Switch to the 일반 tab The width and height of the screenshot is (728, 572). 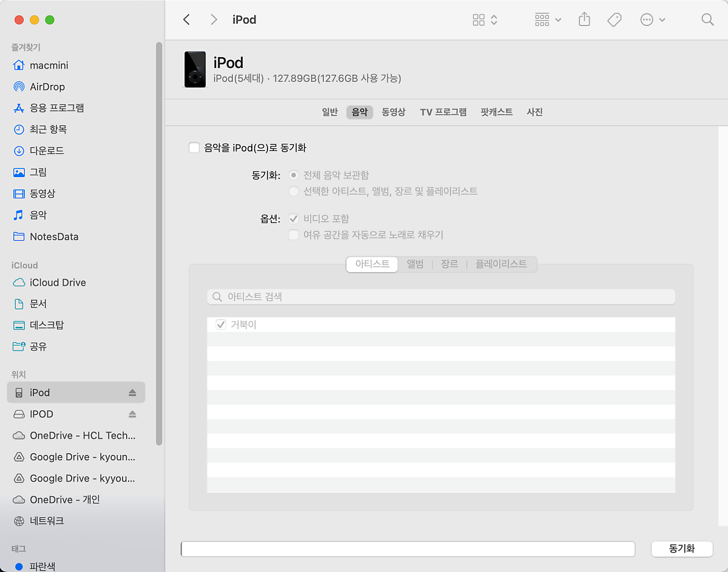329,112
